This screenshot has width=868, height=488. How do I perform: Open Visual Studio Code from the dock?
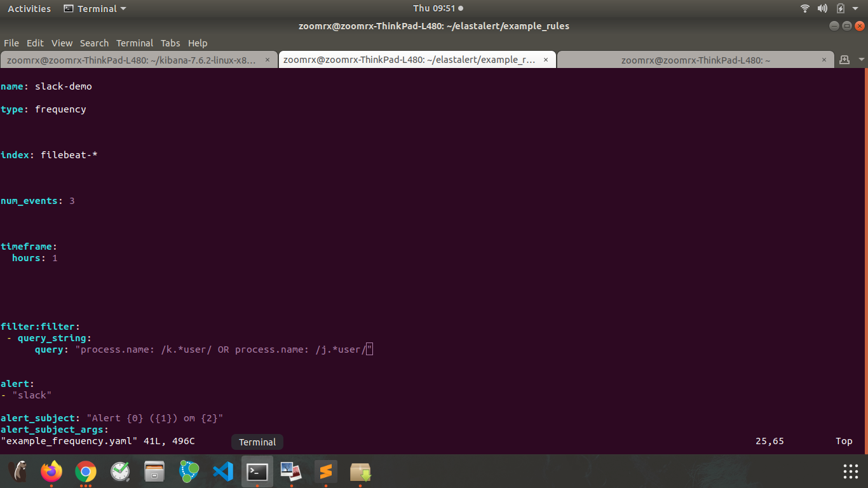point(223,471)
